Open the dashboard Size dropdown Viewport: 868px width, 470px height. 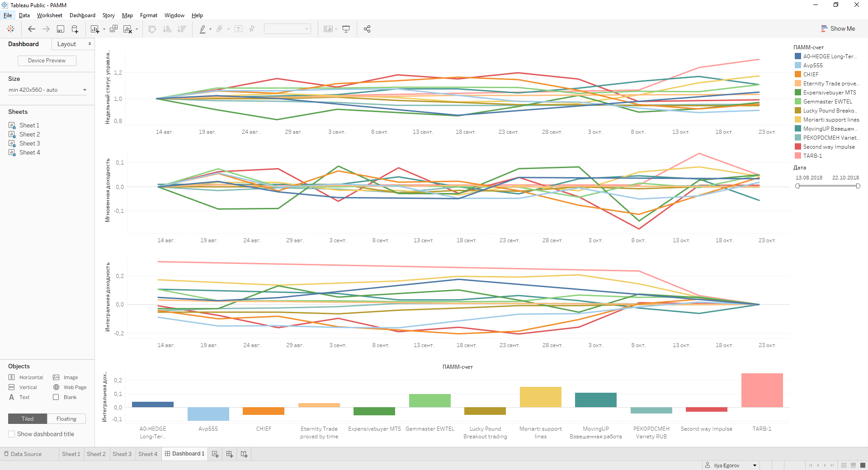47,90
